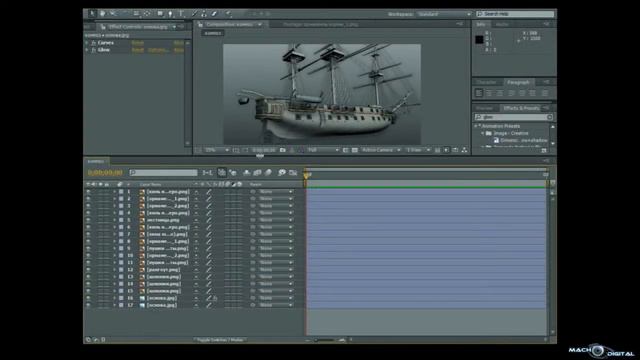Screen dimensions: 640x360
Task: Expand the Curves effect properties
Action: pos(87,42)
